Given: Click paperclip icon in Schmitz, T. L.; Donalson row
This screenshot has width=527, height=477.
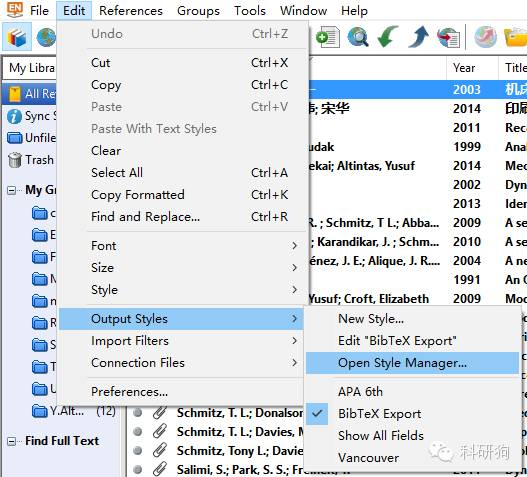Looking at the screenshot, I should coord(160,412).
